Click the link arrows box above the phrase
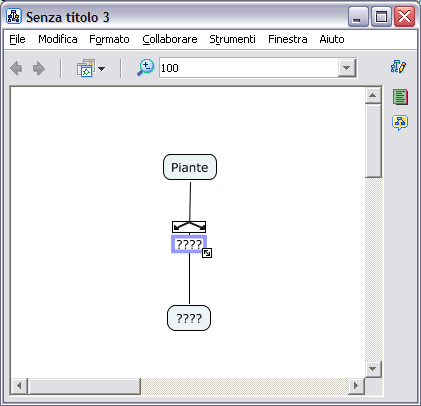This screenshot has width=421, height=406. point(189,227)
